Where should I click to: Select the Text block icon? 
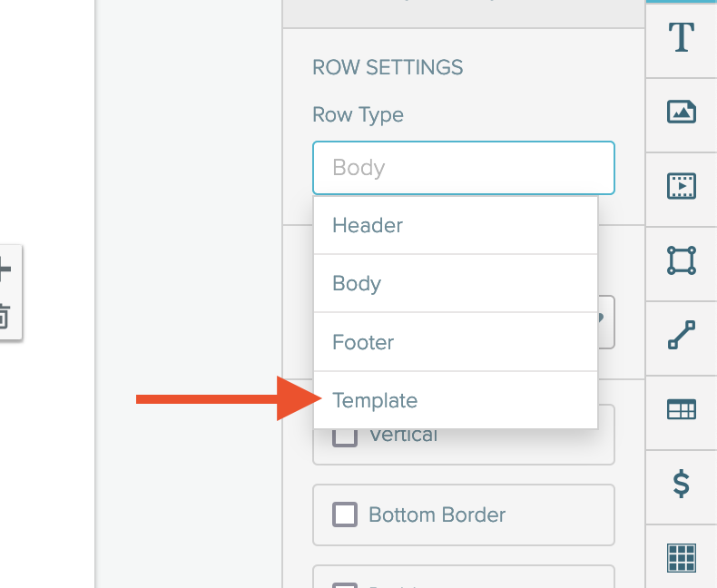[682, 37]
